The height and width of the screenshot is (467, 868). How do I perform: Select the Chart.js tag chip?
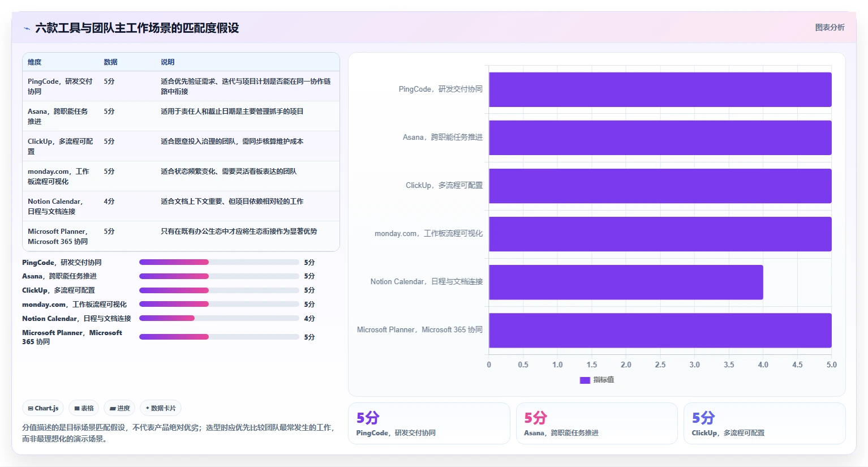[x=44, y=408]
